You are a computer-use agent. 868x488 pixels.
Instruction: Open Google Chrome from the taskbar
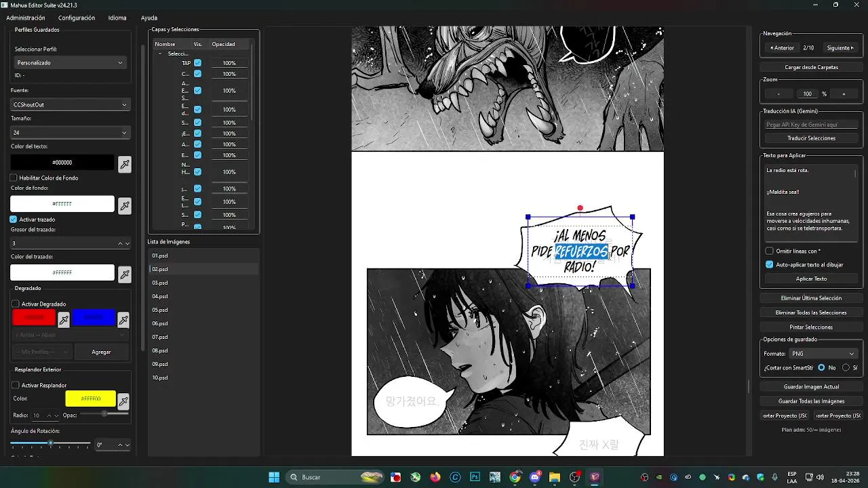coord(515,477)
